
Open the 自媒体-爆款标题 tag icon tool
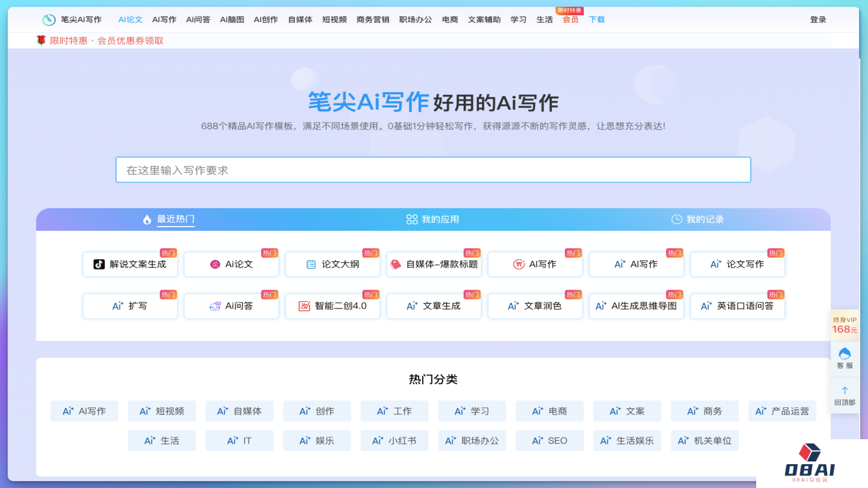coord(396,264)
